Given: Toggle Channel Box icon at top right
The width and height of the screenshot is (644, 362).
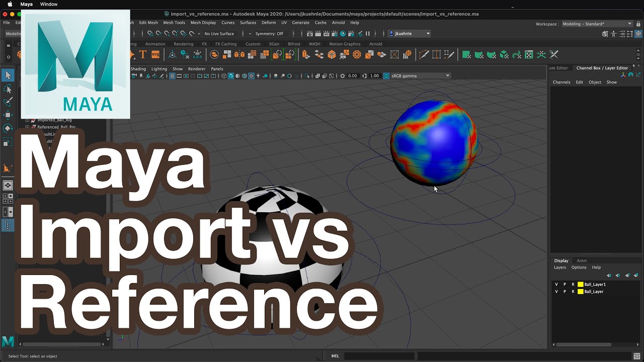Looking at the screenshot, I should [639, 34].
